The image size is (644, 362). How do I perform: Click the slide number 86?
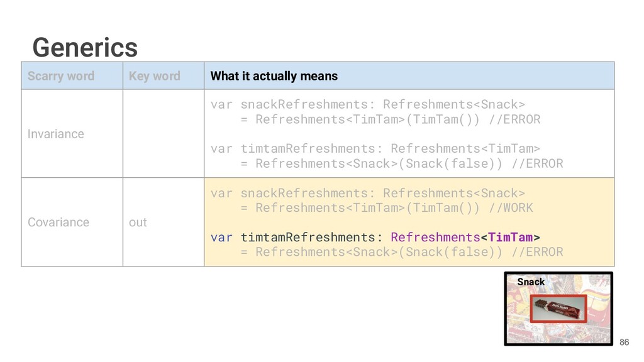[x=624, y=343]
